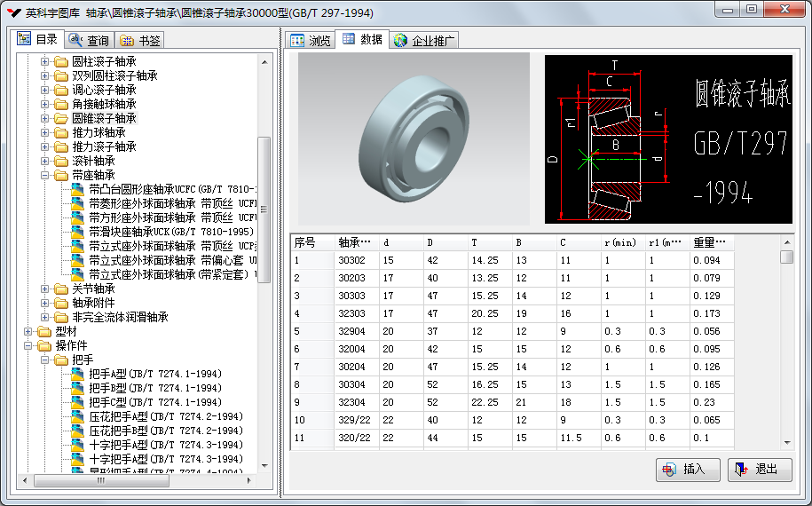Click the part icon for 带滑块座轴承UCK
The height and width of the screenshot is (506, 812).
click(78, 232)
